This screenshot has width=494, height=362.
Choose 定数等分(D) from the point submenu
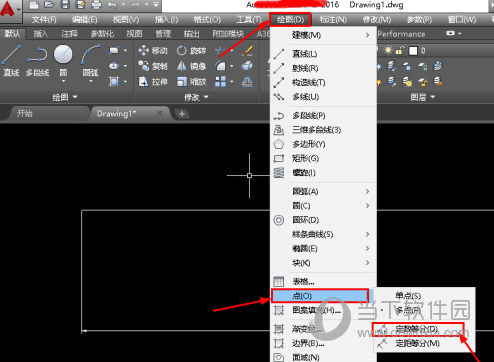pyautogui.click(x=418, y=329)
